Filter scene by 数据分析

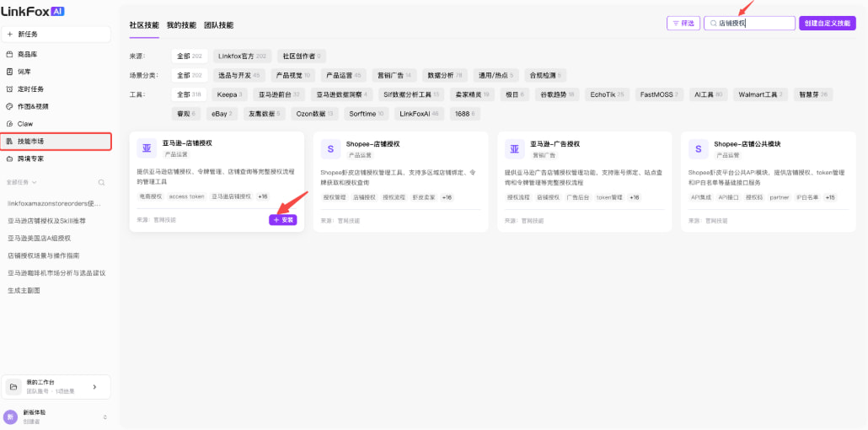pos(444,75)
